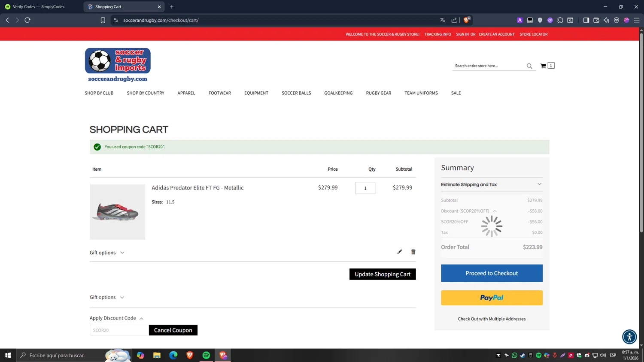The height and width of the screenshot is (362, 644).
Task: Open Leo AI sparkle icon
Action: point(606,20)
